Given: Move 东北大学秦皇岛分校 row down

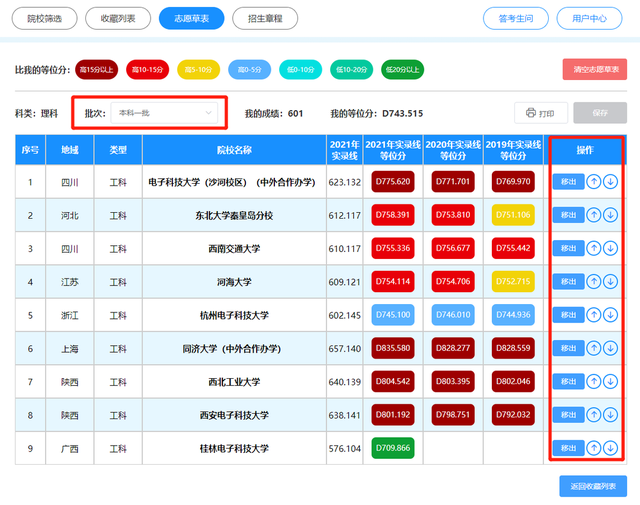Looking at the screenshot, I should (x=610, y=215).
